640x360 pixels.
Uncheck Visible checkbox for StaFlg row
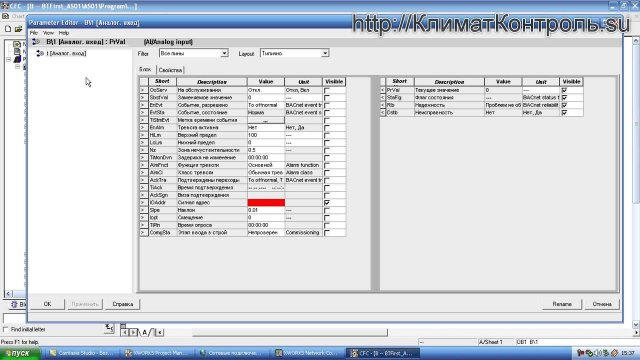click(x=564, y=98)
